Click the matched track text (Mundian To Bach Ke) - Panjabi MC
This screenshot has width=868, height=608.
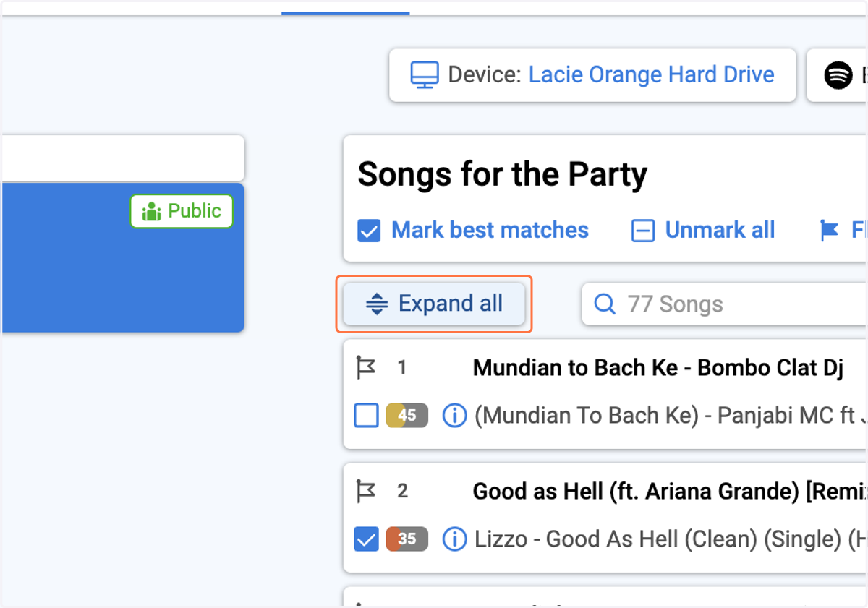pyautogui.click(x=671, y=416)
